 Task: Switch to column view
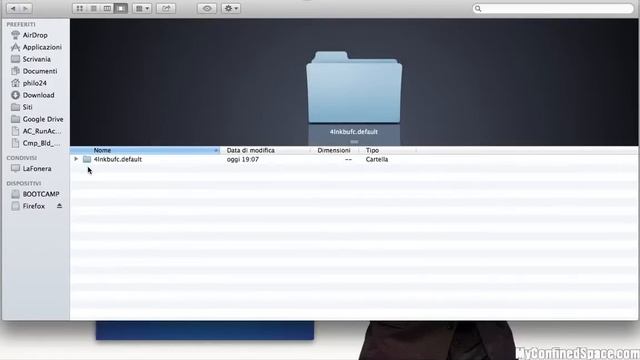(107, 8)
